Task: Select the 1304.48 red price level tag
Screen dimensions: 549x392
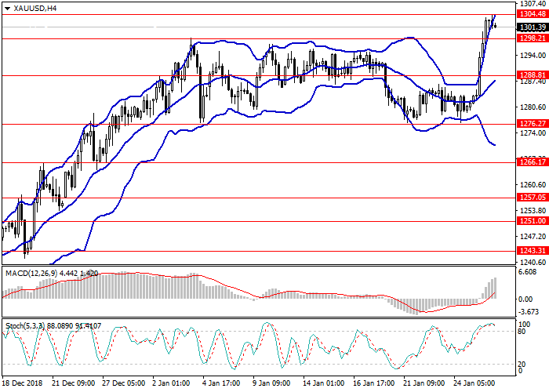Action: click(x=529, y=14)
